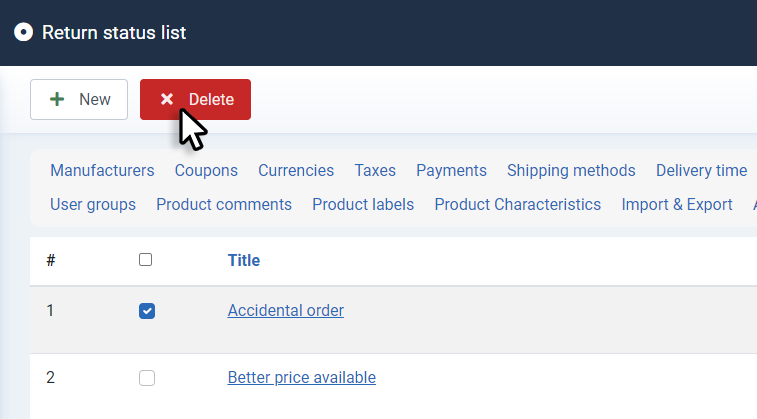Check the Better price available checkbox
The height and width of the screenshot is (419, 757).
147,377
